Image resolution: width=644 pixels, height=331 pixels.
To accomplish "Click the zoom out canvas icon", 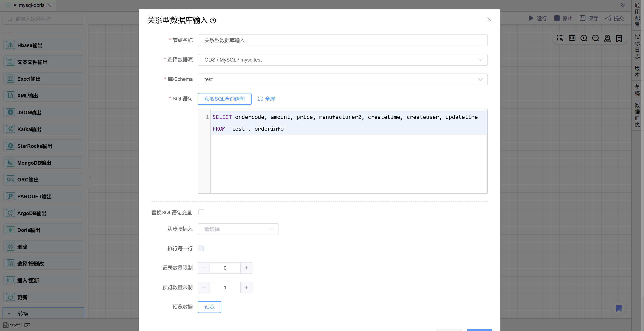I will (595, 38).
